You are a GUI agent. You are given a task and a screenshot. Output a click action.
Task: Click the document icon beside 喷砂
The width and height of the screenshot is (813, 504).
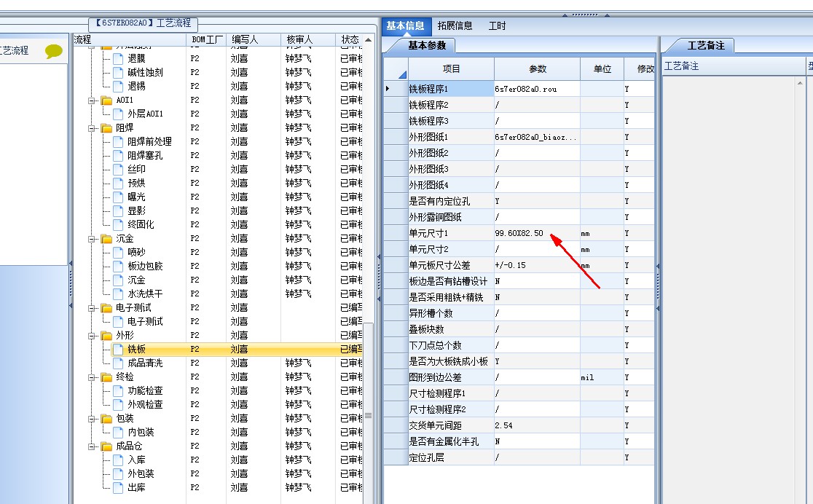[118, 252]
